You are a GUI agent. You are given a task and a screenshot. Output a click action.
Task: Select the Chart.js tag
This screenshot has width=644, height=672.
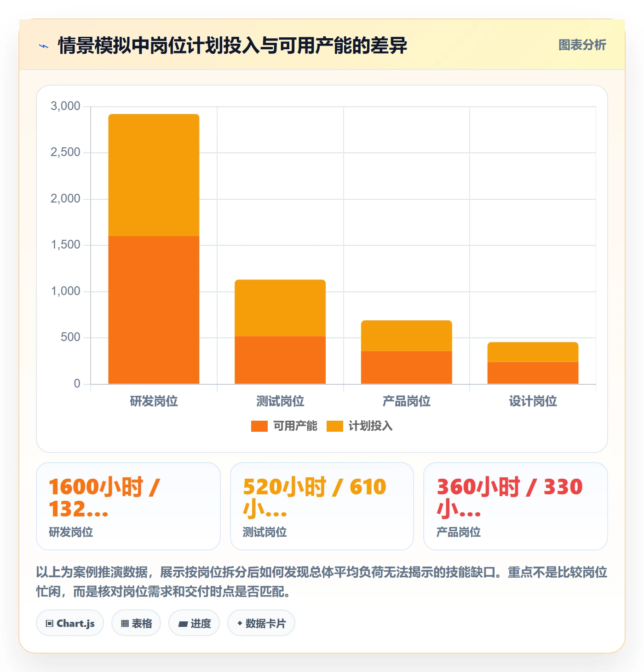point(70,623)
